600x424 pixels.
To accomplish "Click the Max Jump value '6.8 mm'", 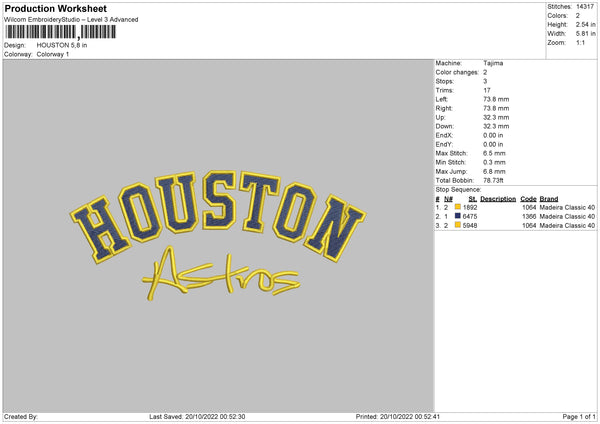I will pos(494,171).
